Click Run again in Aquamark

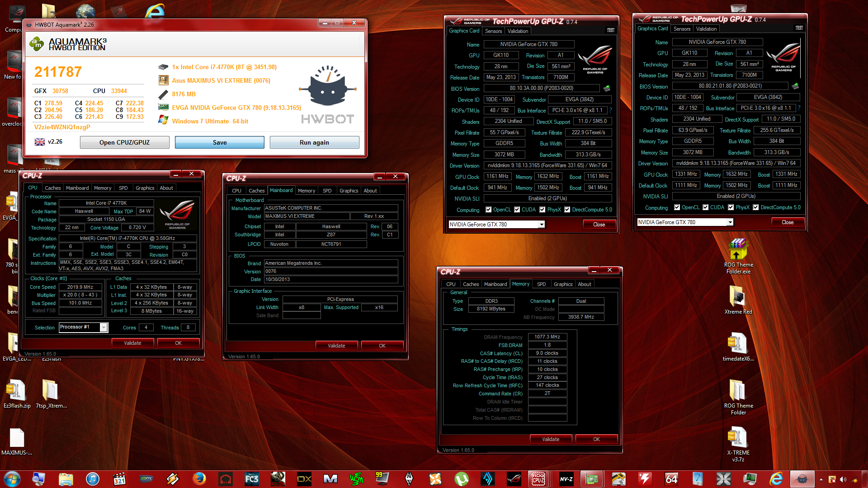314,142
